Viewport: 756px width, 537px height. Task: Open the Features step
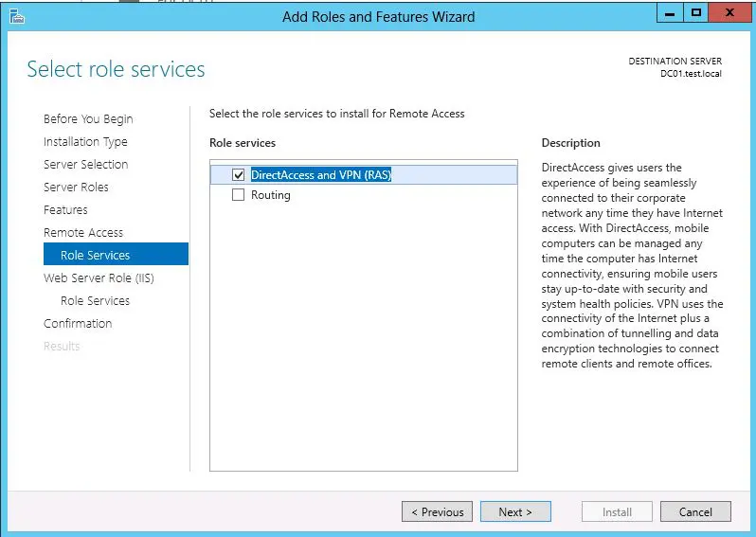65,209
